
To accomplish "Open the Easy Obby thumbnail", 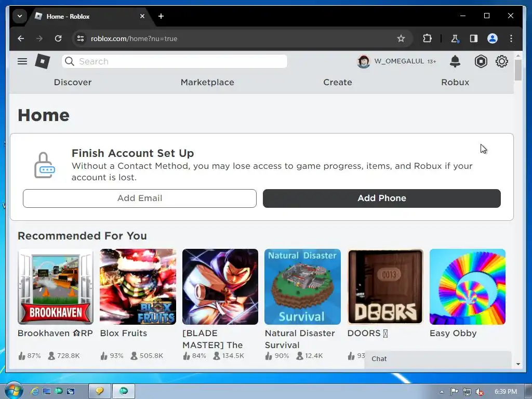I will click(x=468, y=287).
